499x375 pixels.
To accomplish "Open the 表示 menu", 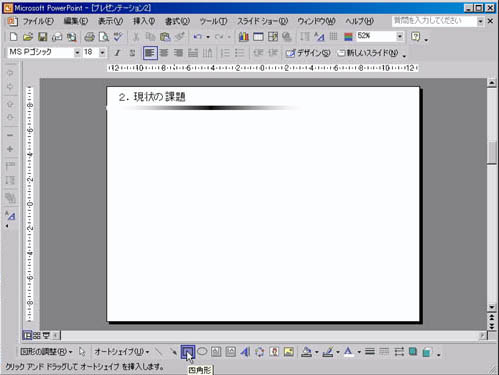I will pyautogui.click(x=110, y=21).
